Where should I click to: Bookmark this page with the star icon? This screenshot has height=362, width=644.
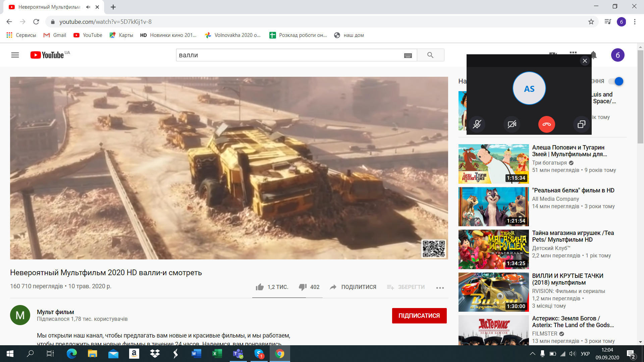coord(591,22)
